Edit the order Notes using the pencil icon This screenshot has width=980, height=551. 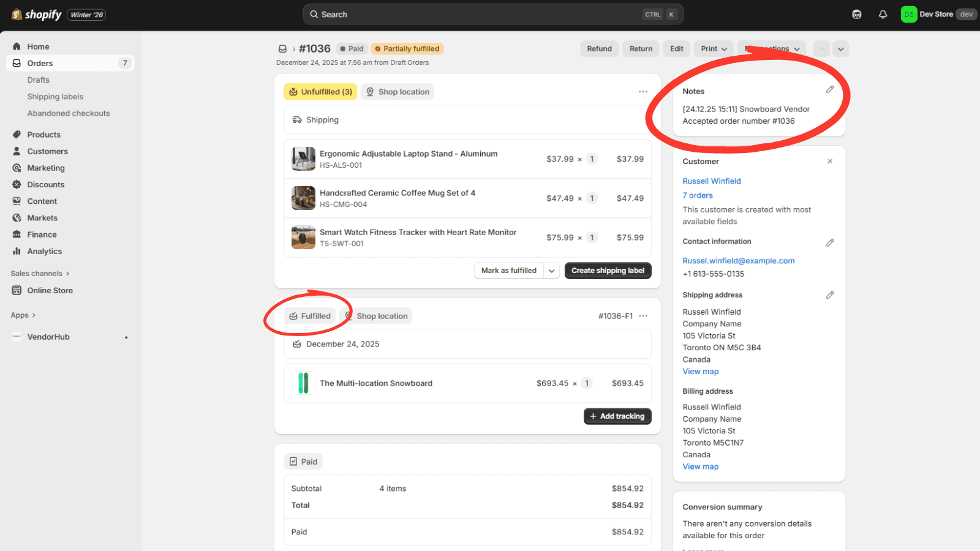(x=831, y=89)
